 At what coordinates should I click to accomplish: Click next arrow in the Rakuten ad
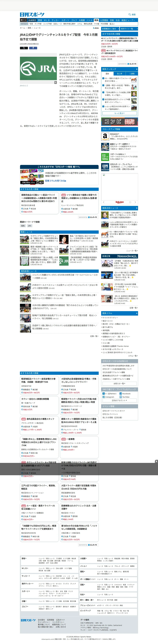tap(135, 202)
